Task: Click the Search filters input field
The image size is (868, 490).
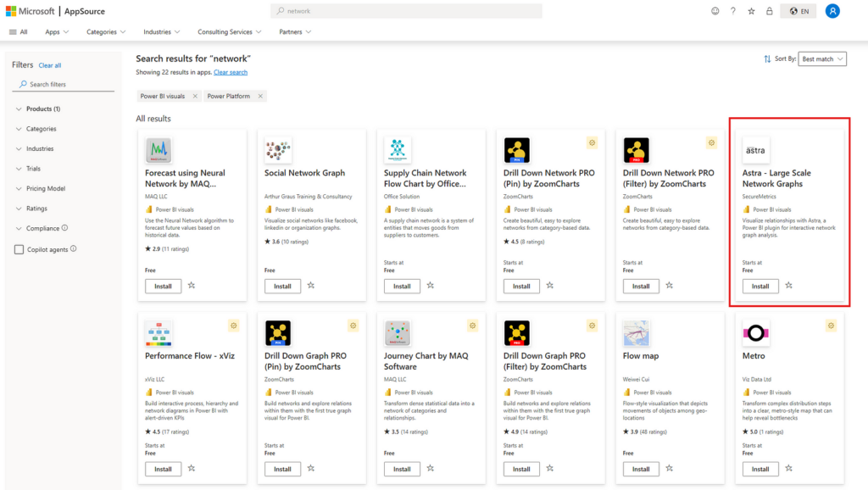Action: 68,85
